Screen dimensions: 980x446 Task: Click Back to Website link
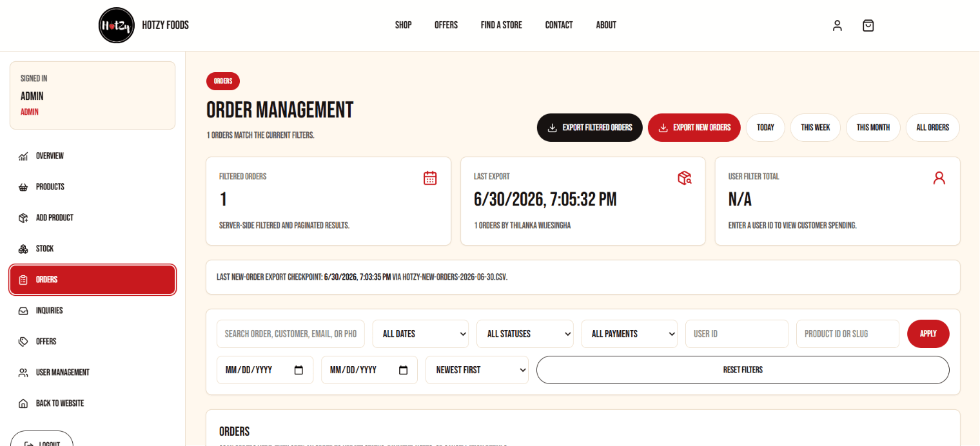92,403
